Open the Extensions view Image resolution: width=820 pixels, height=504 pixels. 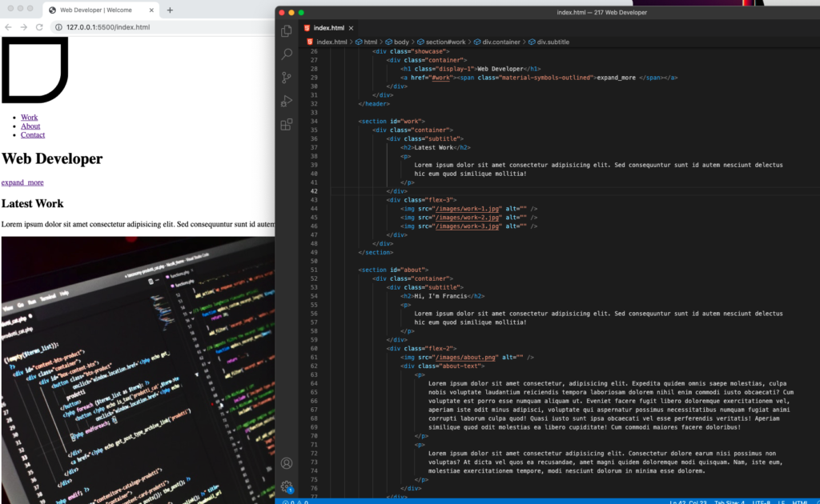[x=287, y=124]
